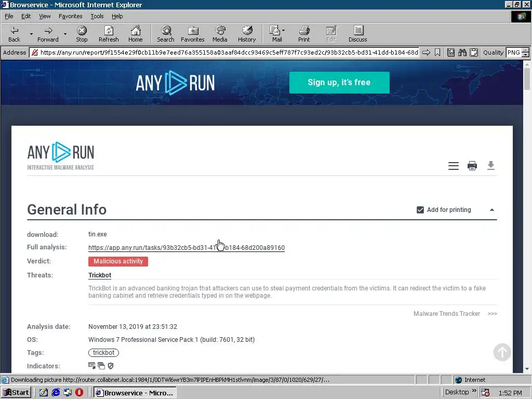The height and width of the screenshot is (399, 532).
Task: Select the Browservice taskbar window button
Action: (x=135, y=393)
